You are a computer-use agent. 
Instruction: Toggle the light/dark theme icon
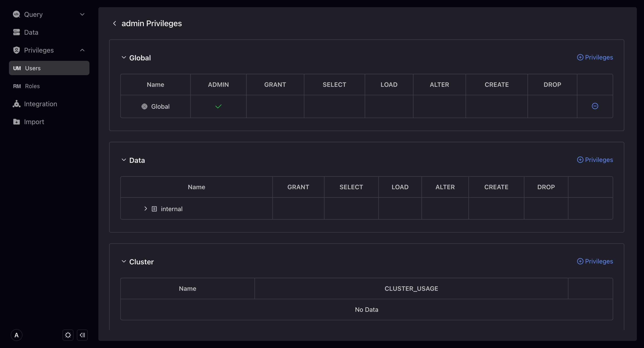(x=68, y=335)
